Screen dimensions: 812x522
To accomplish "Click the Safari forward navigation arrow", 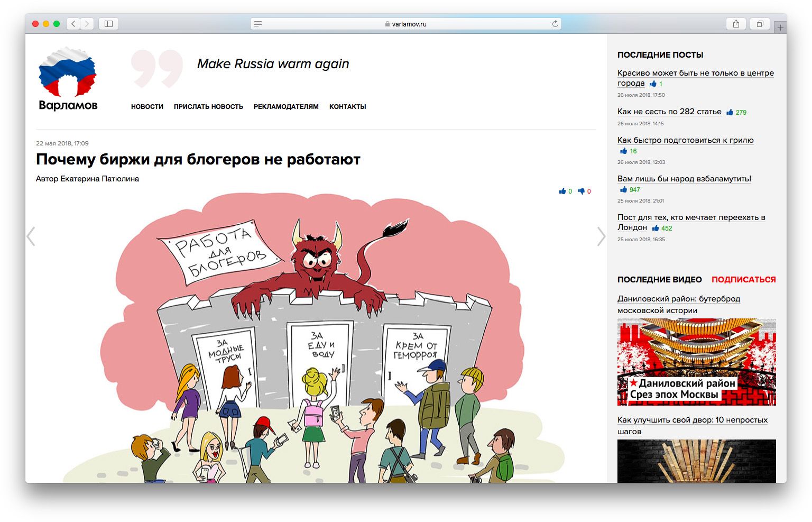I will 87,24.
